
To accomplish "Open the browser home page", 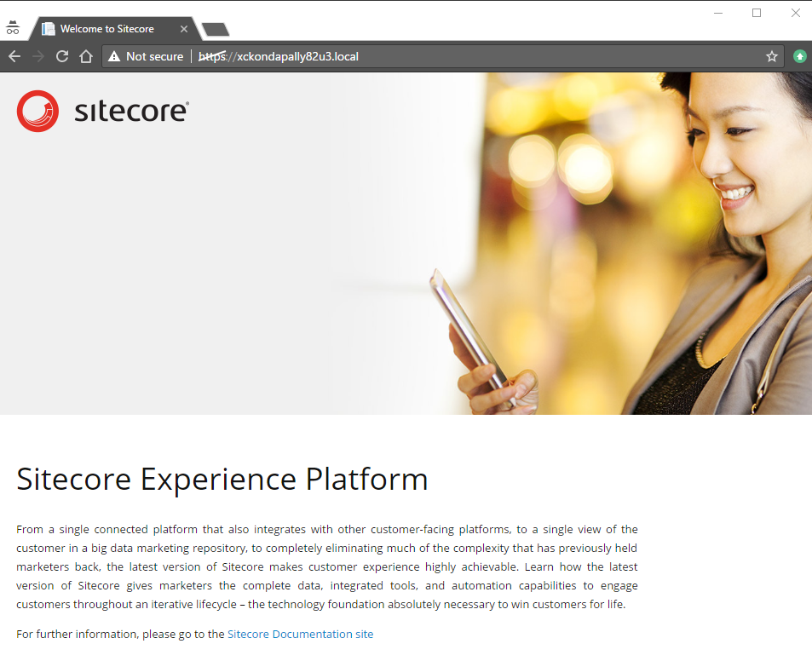I will 86,56.
